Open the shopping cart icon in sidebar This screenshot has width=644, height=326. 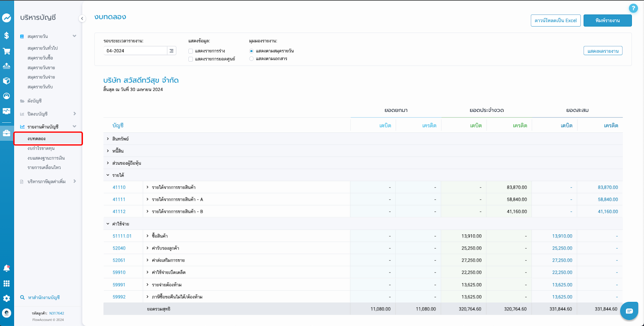click(6, 51)
